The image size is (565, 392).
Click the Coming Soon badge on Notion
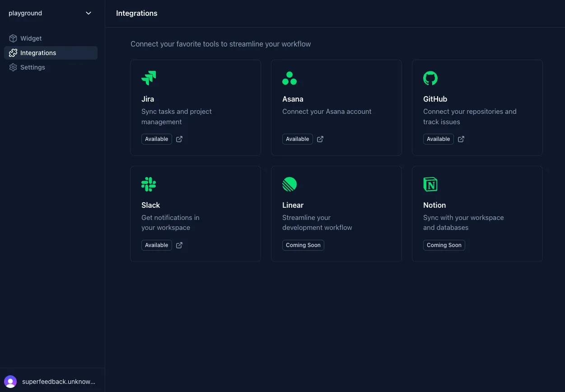point(444,245)
